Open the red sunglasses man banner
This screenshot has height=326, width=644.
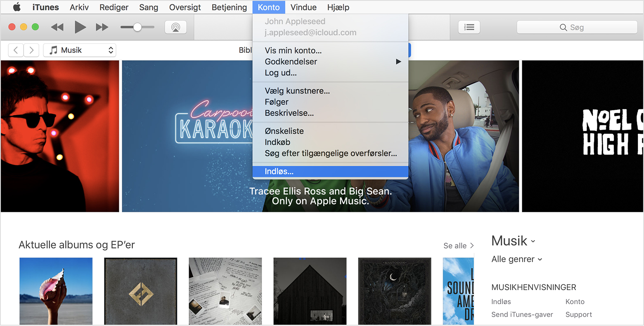point(60,136)
